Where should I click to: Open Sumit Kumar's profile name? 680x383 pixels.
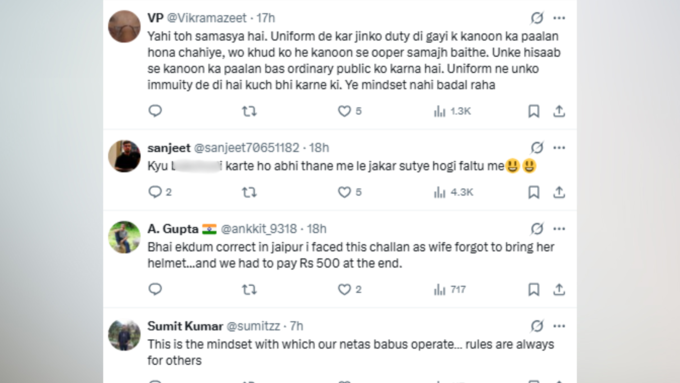tap(185, 326)
